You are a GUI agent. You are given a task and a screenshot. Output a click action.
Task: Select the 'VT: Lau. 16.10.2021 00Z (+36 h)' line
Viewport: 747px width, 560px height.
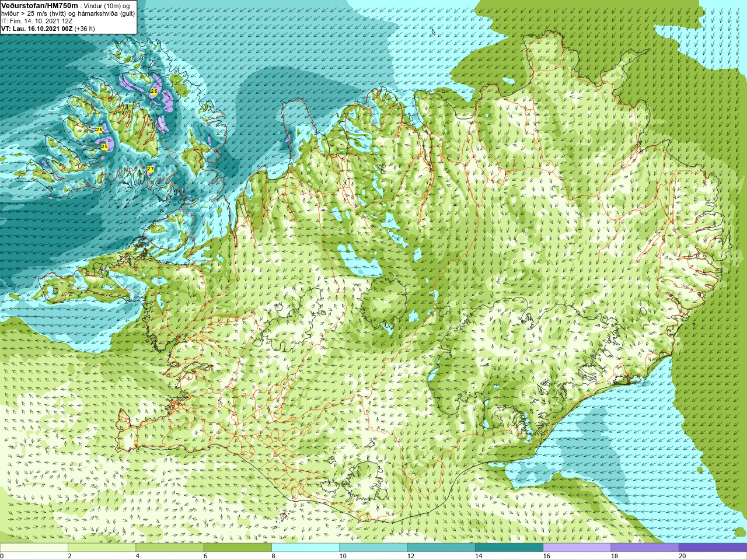(48, 29)
